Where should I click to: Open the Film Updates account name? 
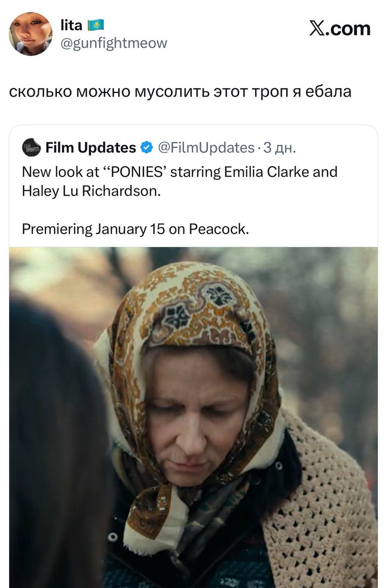pos(90,147)
